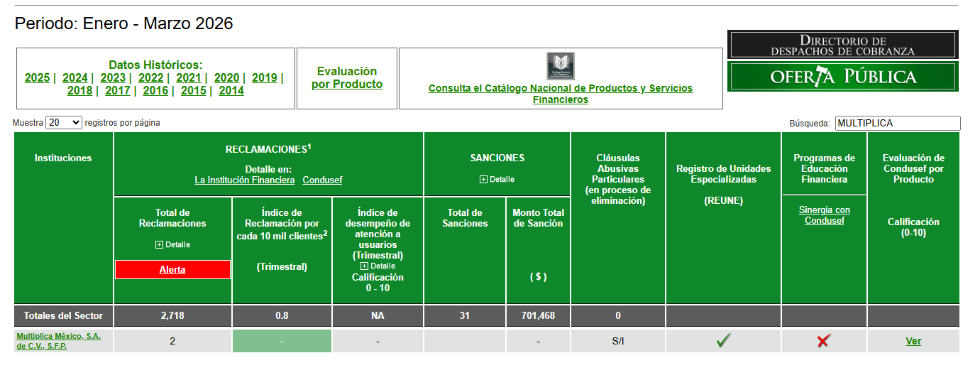Click the Búsqueda search field
Screen dimensions: 980x380
(898, 123)
